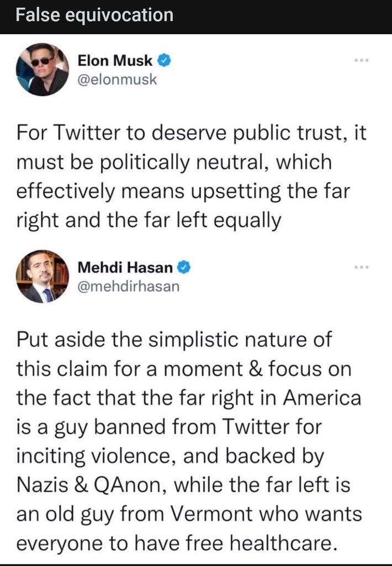Click the @elonmusk handle
Screen dimensions: 392x566
click(x=117, y=80)
